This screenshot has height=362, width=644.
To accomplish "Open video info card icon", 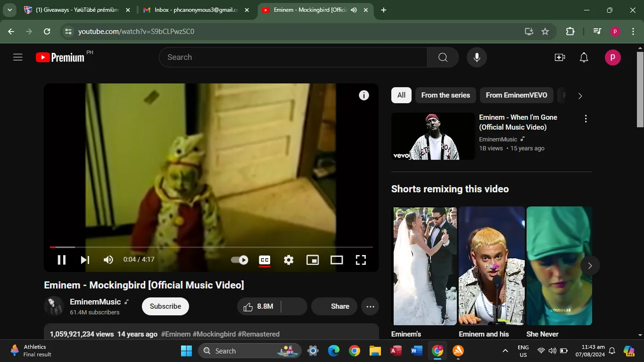I will point(364,95).
